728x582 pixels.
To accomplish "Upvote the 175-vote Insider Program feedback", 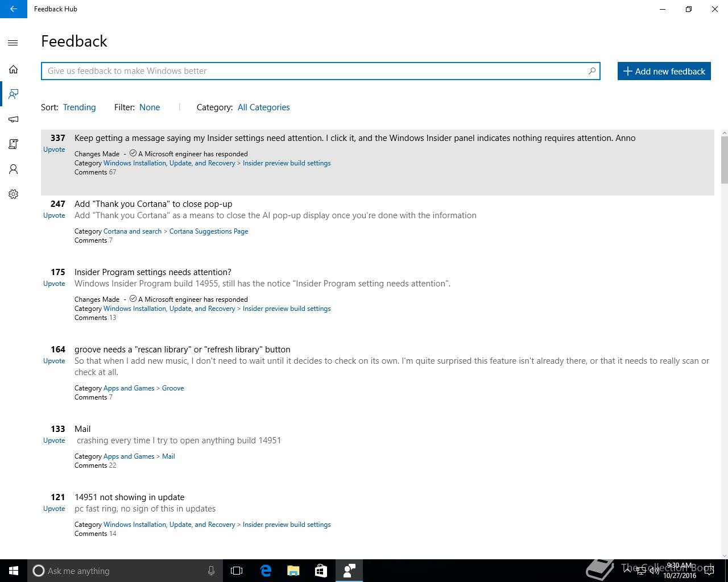I will [54, 284].
